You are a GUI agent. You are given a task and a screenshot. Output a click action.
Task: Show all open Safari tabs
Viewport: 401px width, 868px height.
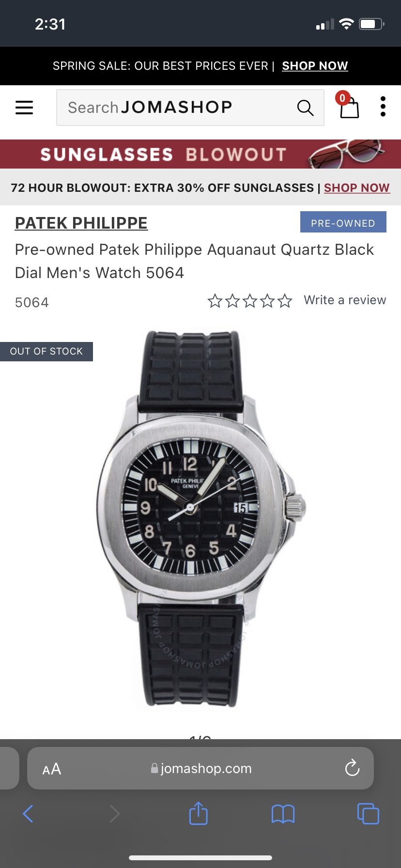368,814
